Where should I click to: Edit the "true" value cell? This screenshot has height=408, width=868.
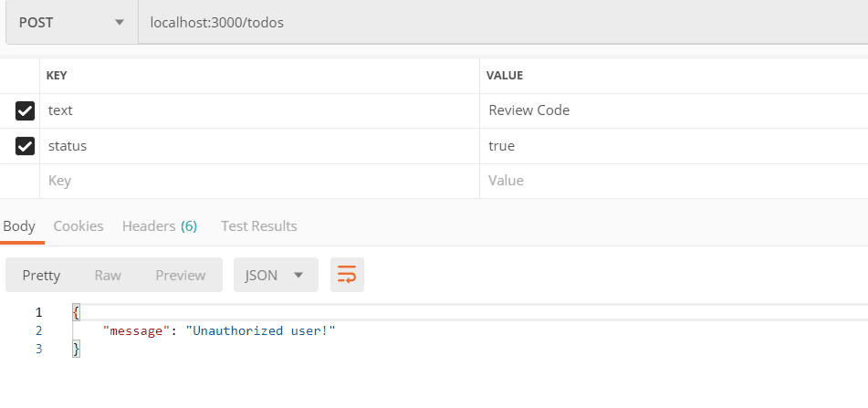point(671,146)
